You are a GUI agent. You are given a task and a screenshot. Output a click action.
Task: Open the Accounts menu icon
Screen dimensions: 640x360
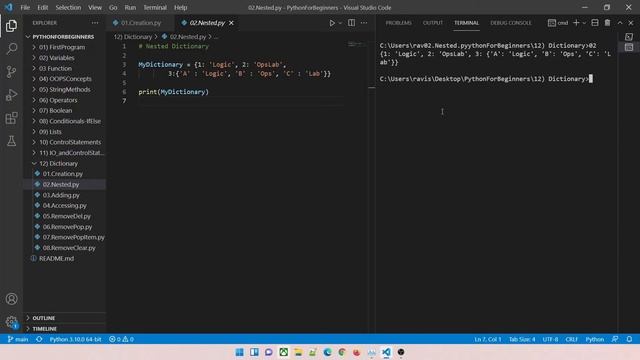[x=11, y=299]
